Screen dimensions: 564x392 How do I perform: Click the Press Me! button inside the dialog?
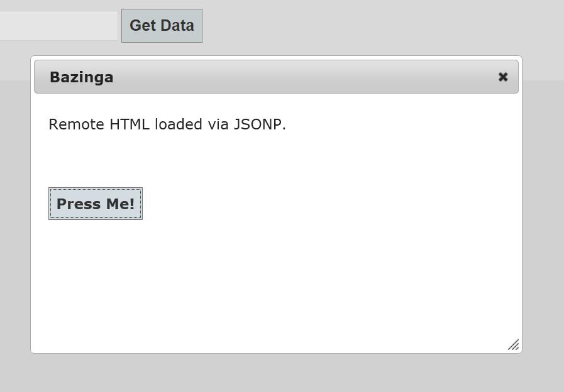95,204
